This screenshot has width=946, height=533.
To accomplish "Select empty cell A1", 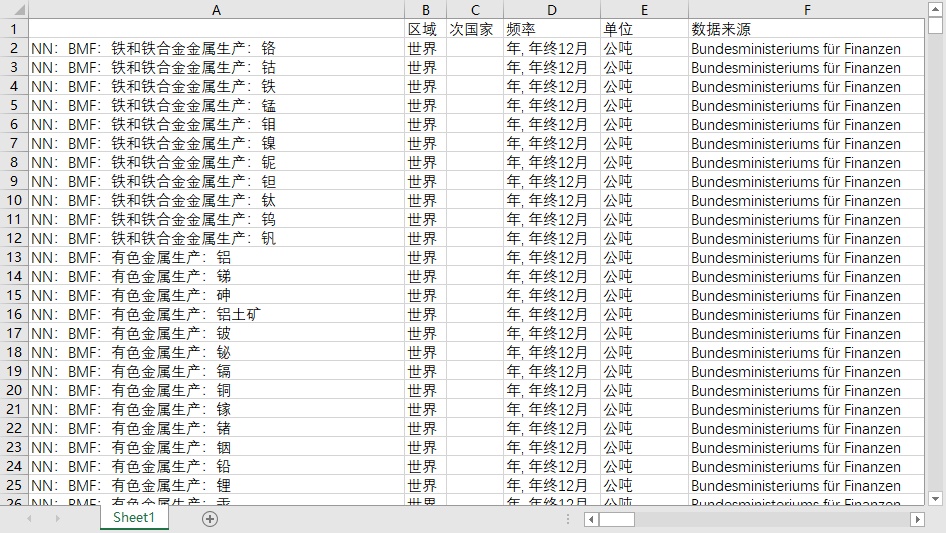I will click(217, 29).
